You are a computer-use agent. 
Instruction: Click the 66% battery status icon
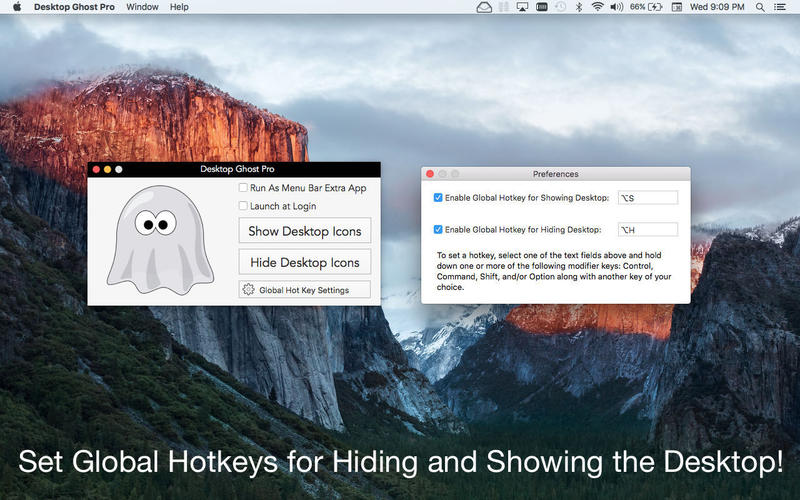pos(646,7)
